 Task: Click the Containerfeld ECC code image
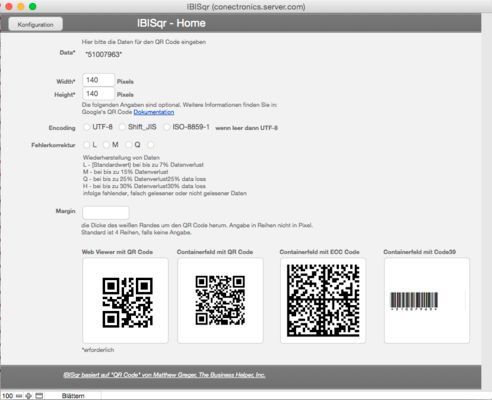323,300
